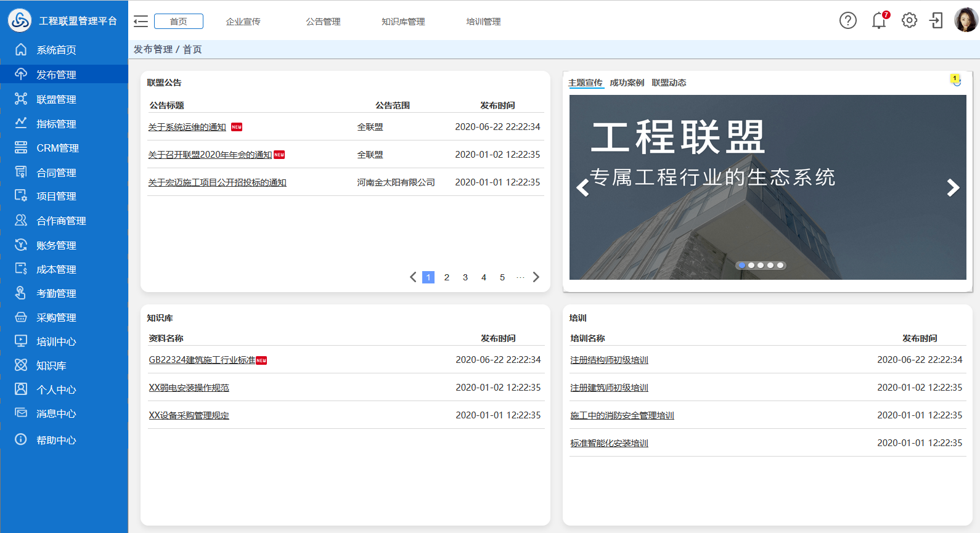Open CRM管理 sidebar item

(x=57, y=148)
